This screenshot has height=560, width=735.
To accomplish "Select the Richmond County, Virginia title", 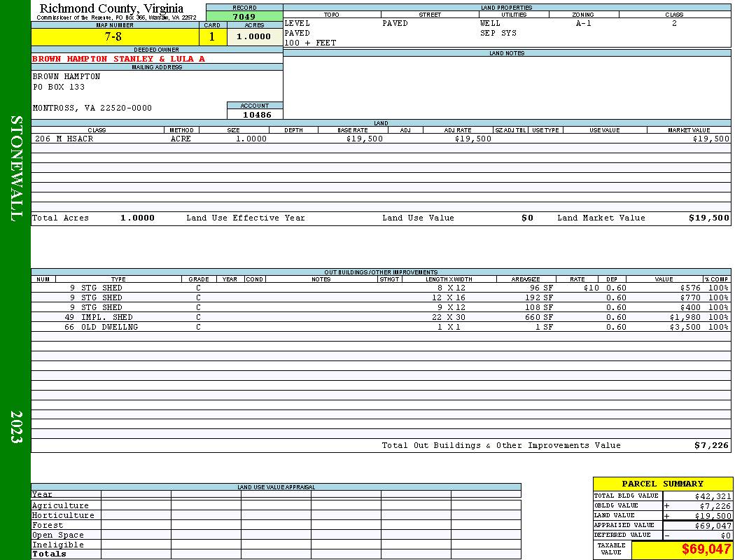I will (x=111, y=8).
